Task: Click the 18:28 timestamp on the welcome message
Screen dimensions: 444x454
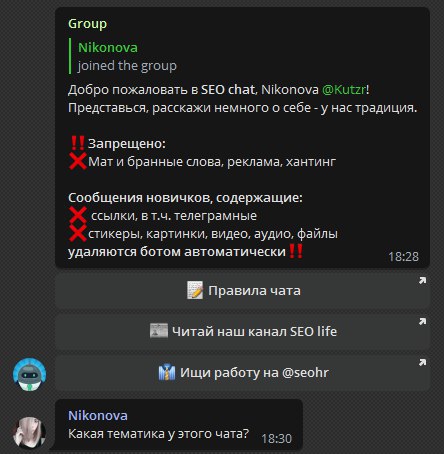Action: coord(403,257)
